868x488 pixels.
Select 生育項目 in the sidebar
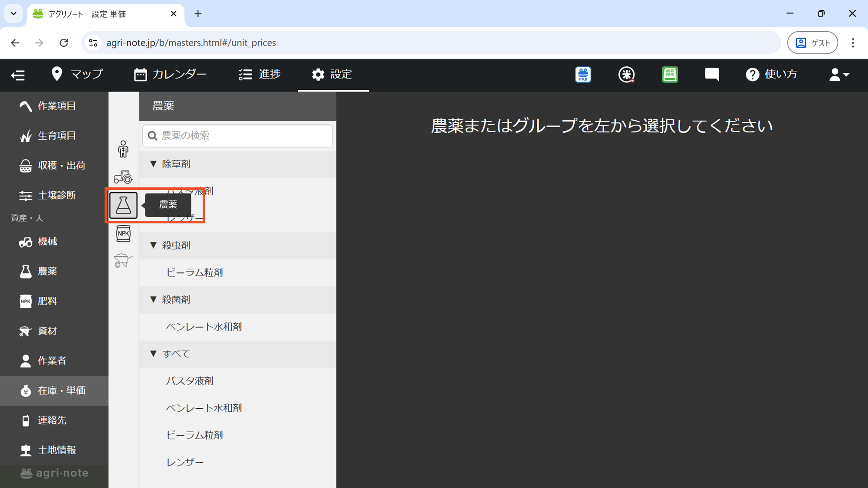[x=54, y=136]
